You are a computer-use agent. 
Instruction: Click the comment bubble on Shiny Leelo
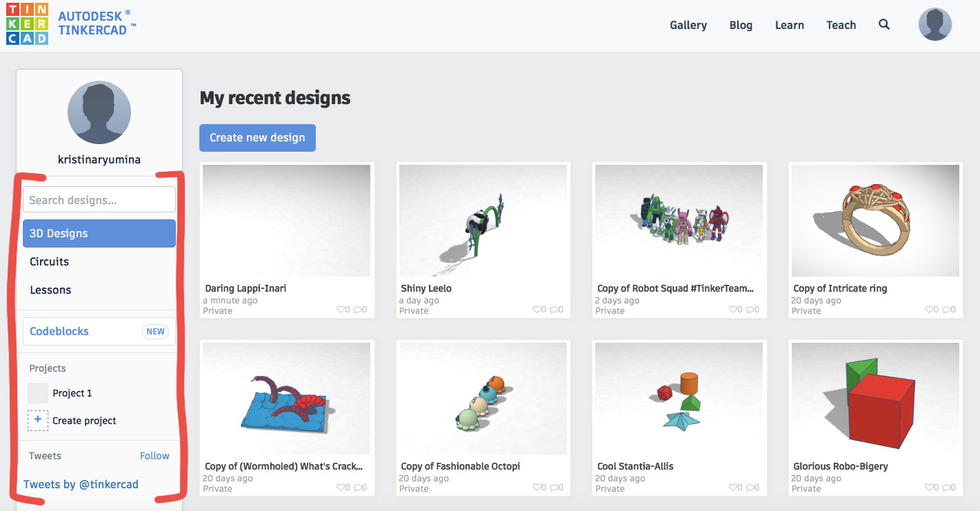tap(554, 310)
